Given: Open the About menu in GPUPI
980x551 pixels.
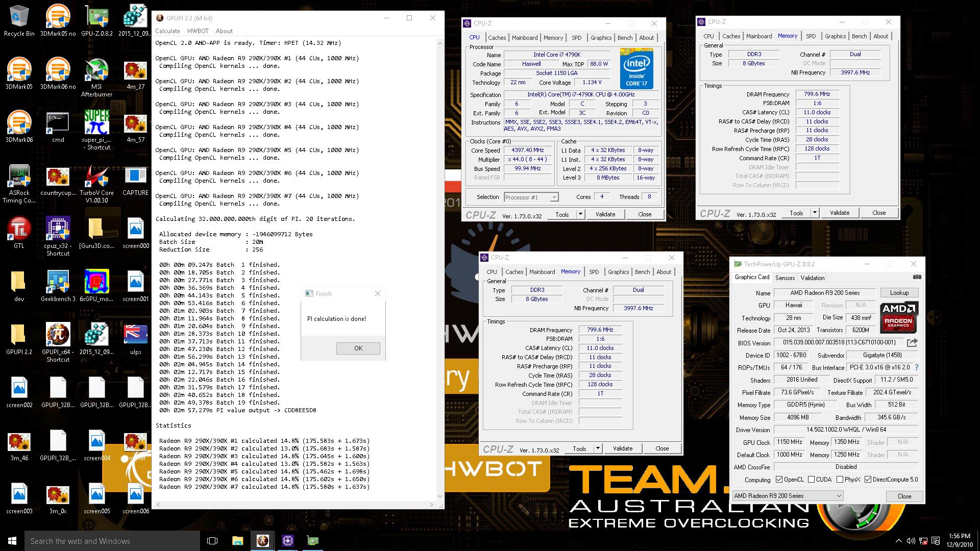Looking at the screenshot, I should (224, 31).
